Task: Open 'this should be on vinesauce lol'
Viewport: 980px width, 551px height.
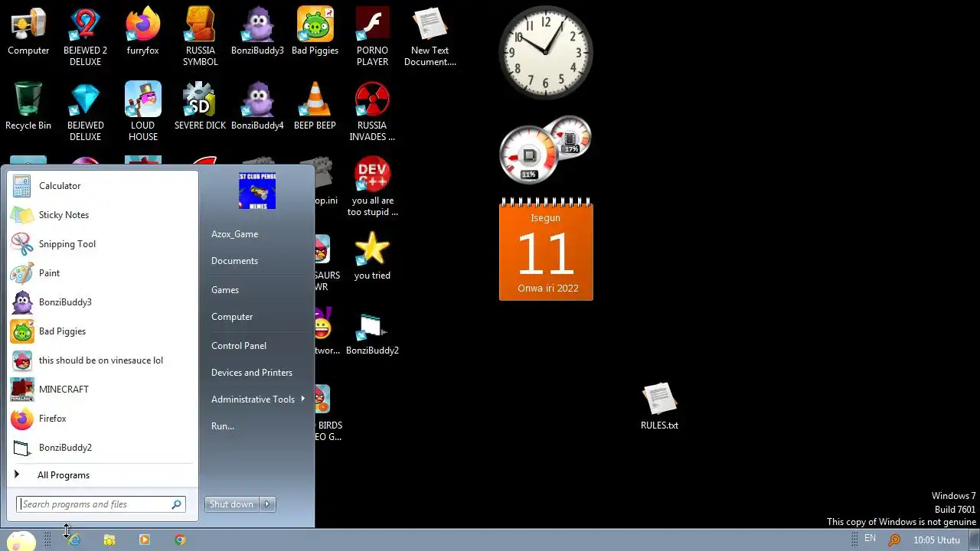Action: tap(101, 360)
